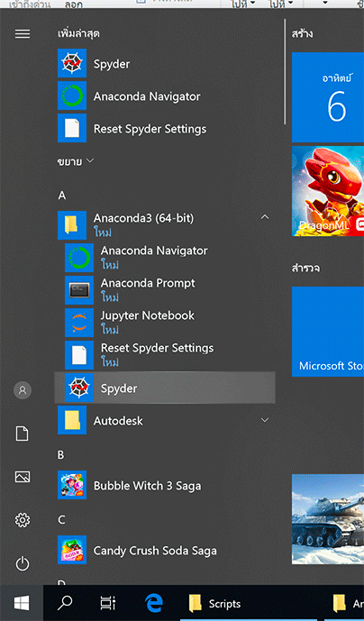
Task: Open Spyder under Recently added
Action: [x=164, y=63]
